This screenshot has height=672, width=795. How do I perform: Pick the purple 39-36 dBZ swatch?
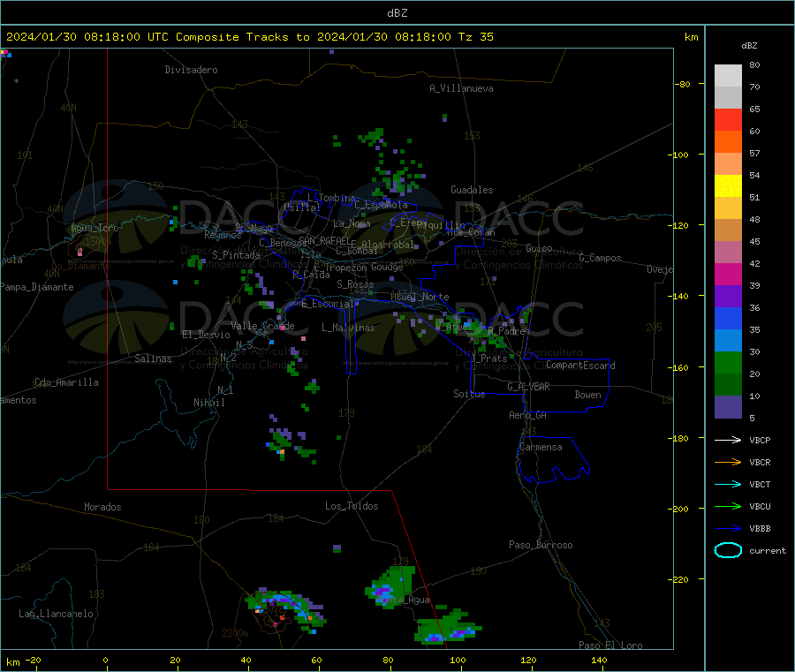tap(728, 297)
